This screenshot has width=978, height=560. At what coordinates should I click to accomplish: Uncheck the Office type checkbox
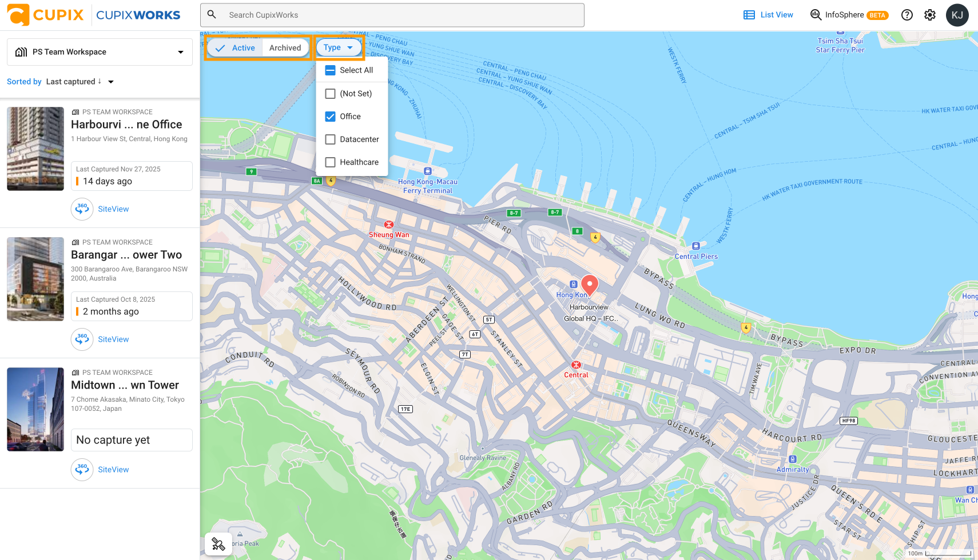tap(330, 117)
